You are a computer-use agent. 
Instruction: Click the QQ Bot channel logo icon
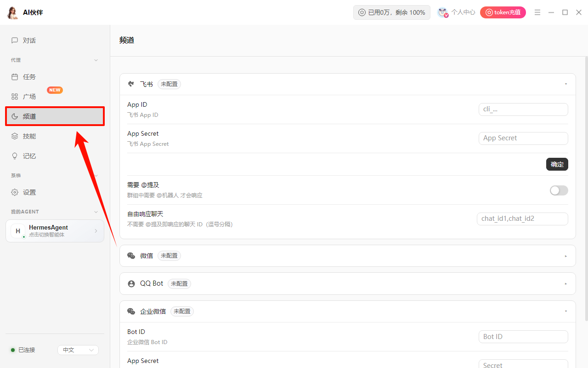(131, 284)
